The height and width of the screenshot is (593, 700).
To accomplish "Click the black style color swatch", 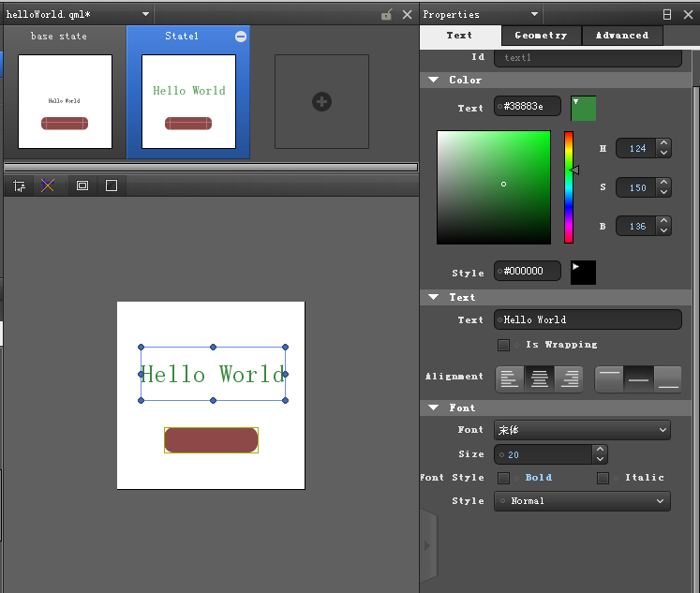I will [584, 273].
